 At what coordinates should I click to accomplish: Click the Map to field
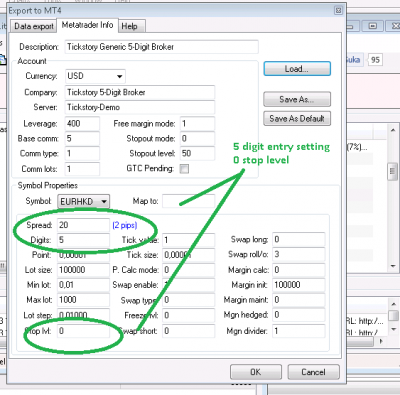[189, 201]
